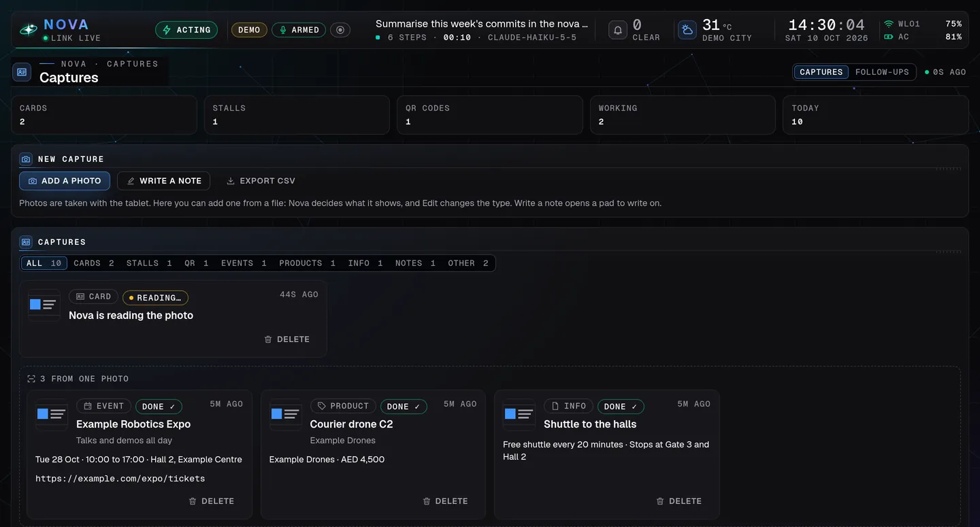Open the example.com/expo/tickets link
980x527 pixels.
click(x=120, y=479)
